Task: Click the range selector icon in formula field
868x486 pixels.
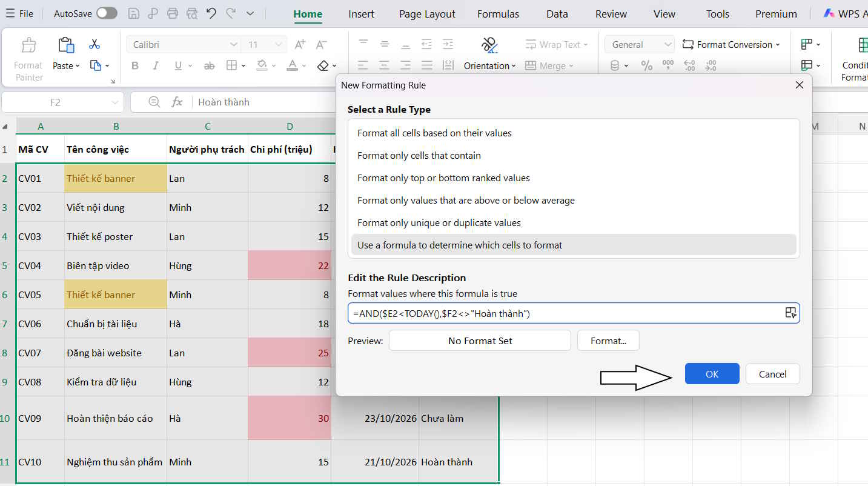Action: pos(790,313)
